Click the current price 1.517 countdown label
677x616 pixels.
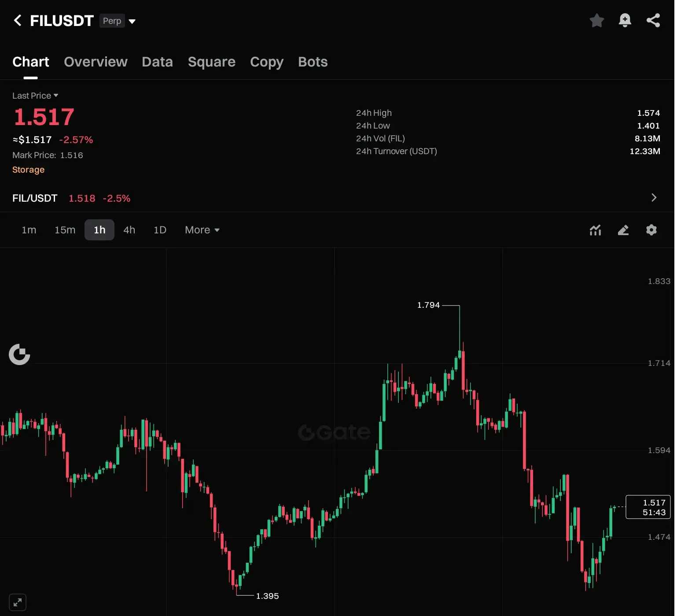tap(648, 507)
